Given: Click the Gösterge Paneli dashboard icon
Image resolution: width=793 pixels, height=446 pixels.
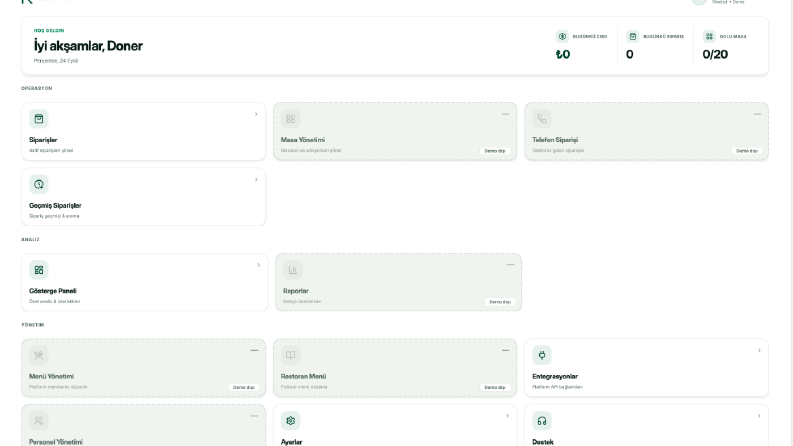Looking at the screenshot, I should click(38, 270).
